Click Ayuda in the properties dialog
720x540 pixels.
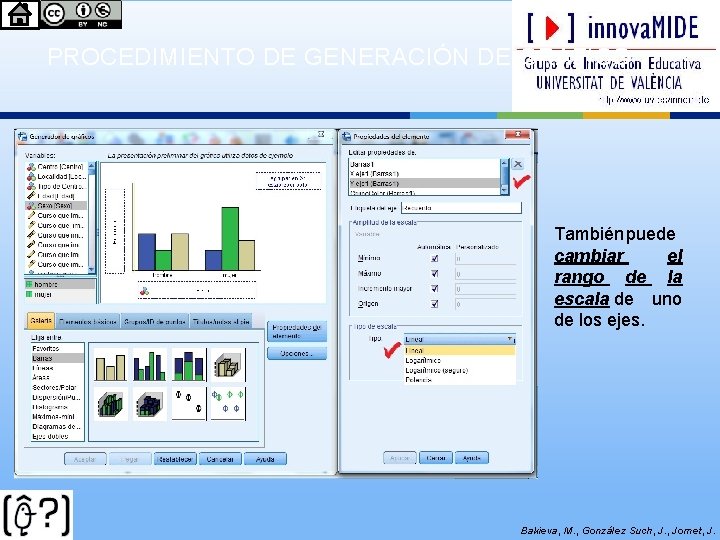(x=472, y=458)
